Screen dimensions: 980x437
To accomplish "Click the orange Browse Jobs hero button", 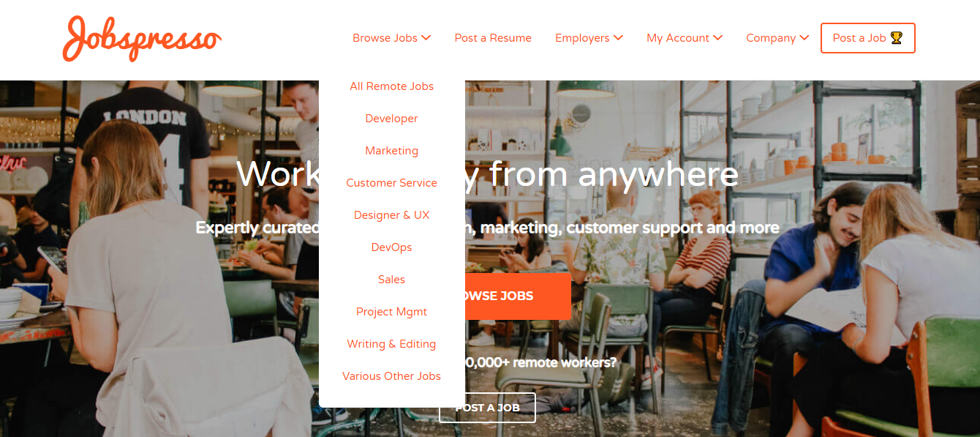I will (x=518, y=296).
